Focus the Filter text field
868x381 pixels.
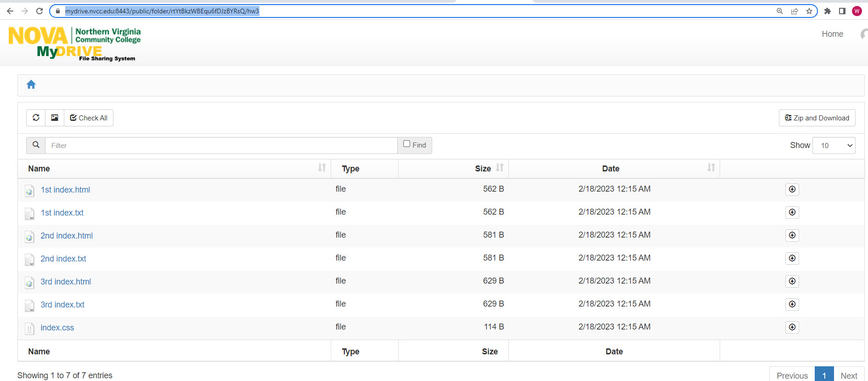pyautogui.click(x=221, y=146)
